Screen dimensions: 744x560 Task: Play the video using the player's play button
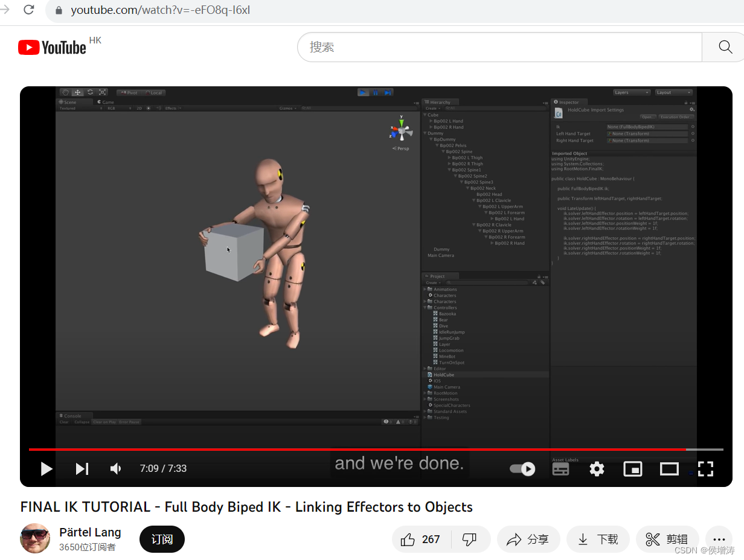[x=46, y=468]
